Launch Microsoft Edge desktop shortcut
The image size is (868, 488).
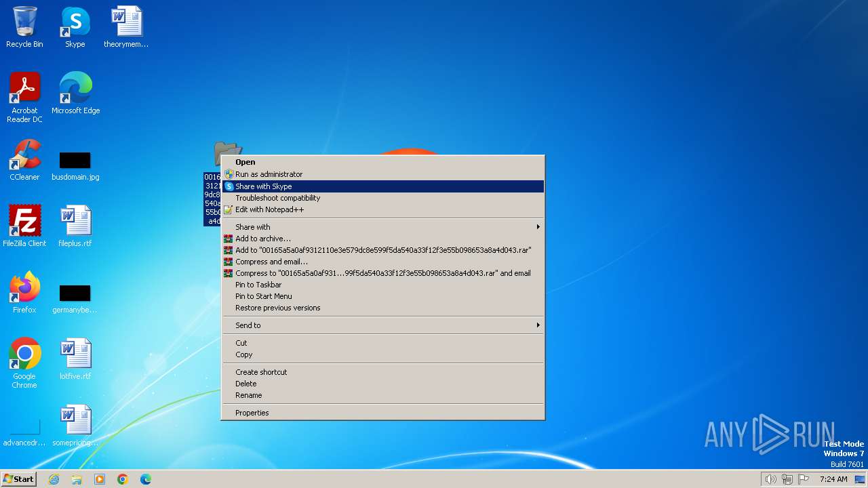(x=75, y=94)
